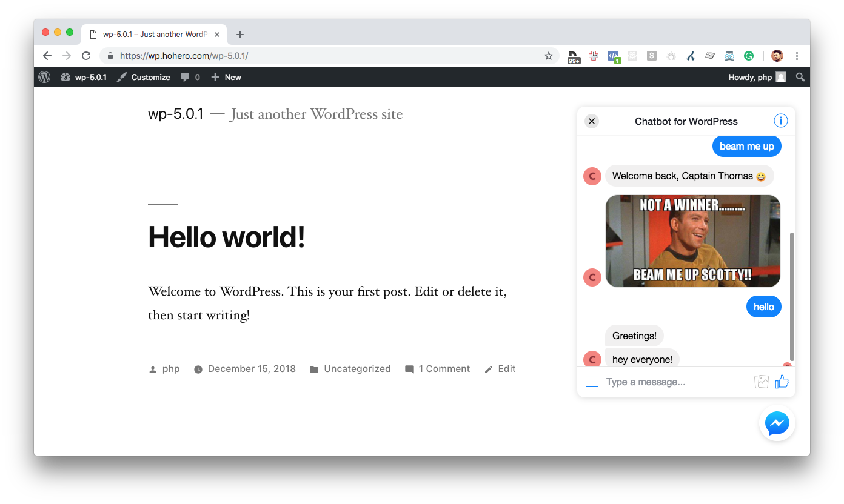The height and width of the screenshot is (504, 844).
Task: Open the WordPress logo menu in admin bar
Action: (44, 77)
